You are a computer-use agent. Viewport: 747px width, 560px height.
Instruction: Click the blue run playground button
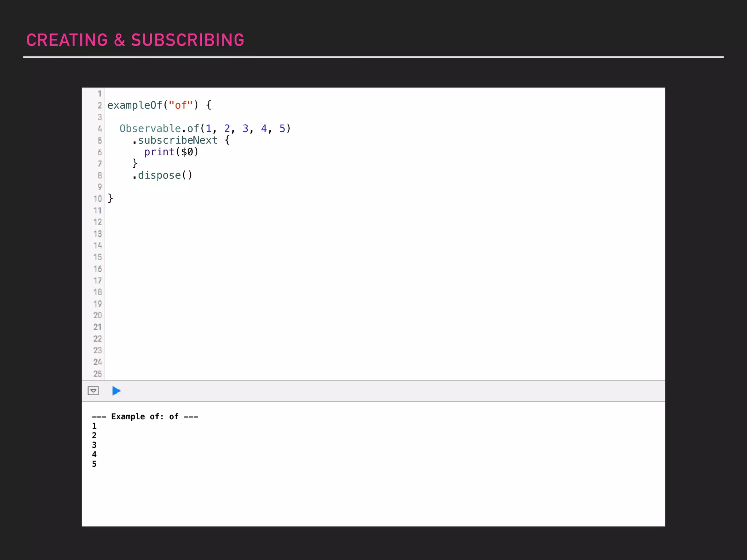pos(116,391)
